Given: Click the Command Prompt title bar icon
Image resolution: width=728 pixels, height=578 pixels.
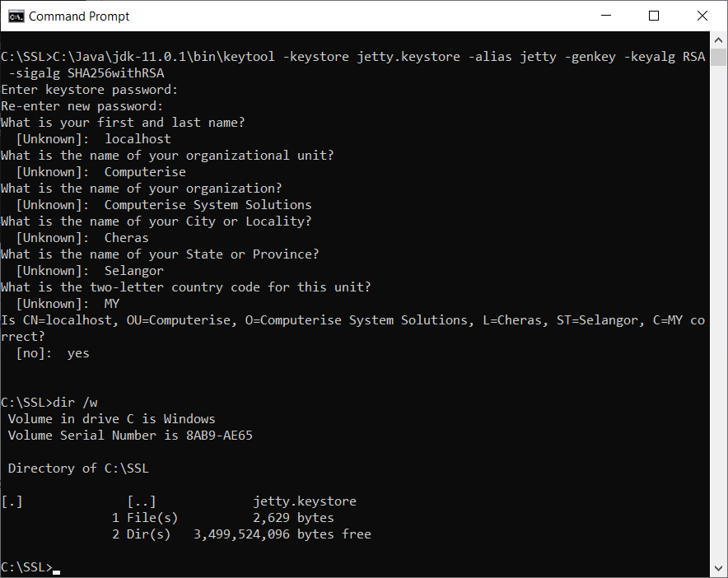Looking at the screenshot, I should click(x=15, y=16).
